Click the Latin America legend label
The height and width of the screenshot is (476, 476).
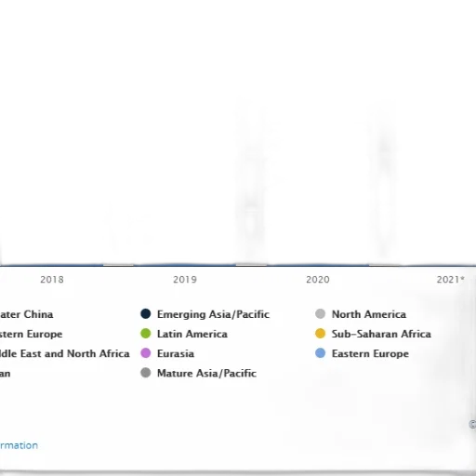pos(192,334)
